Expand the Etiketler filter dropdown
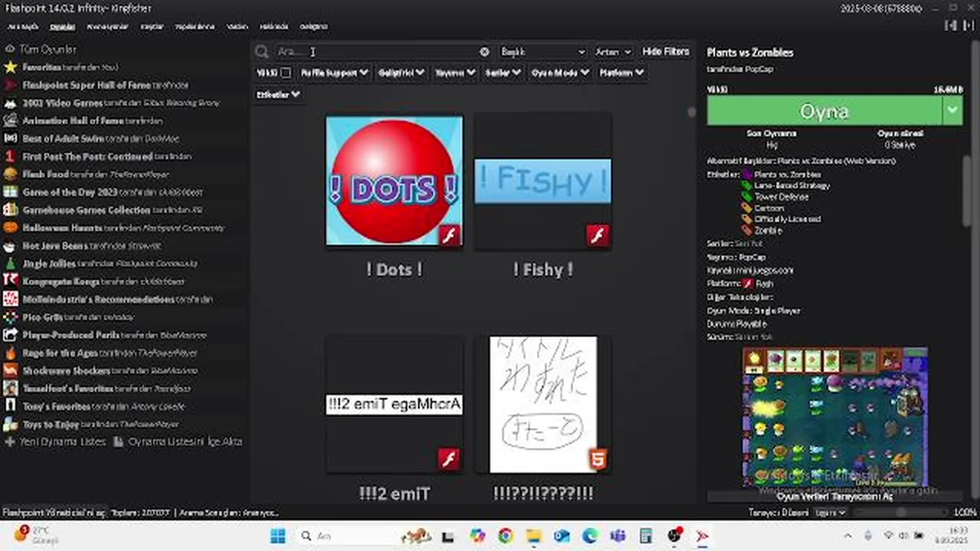Screen dimensions: 980x551 coord(278,94)
